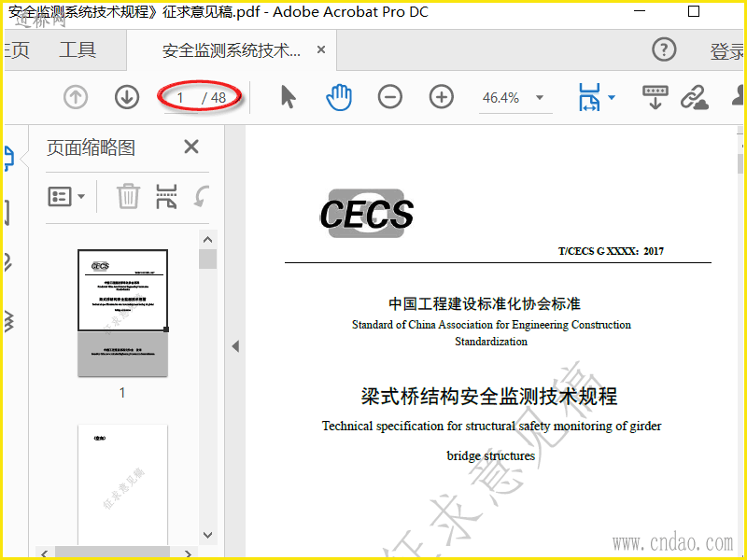Click the CECS logo on the page
The image size is (747, 560).
(366, 214)
